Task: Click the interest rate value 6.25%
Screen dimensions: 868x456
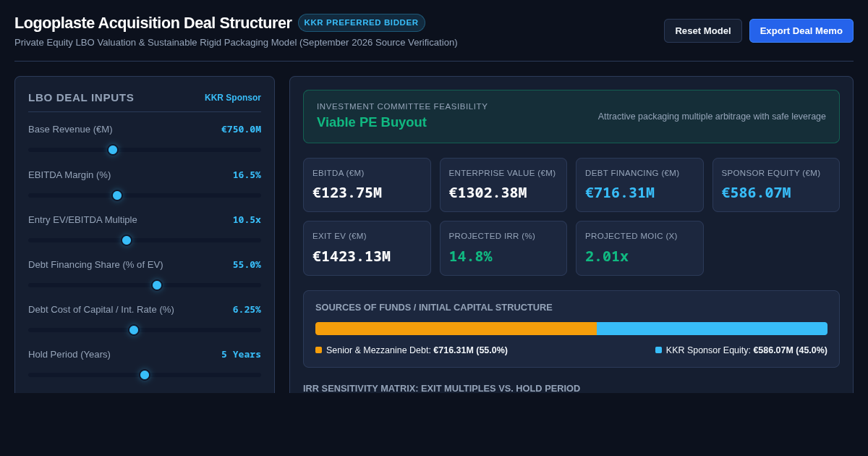Action: click(x=247, y=309)
